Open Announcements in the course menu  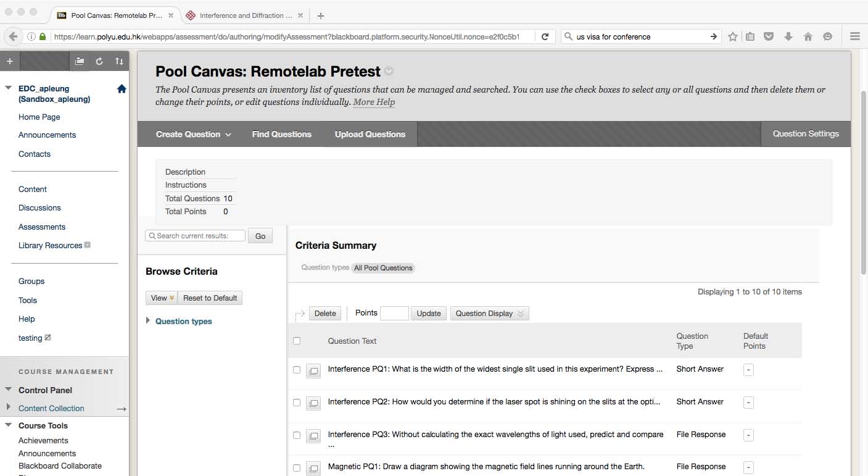pos(48,135)
